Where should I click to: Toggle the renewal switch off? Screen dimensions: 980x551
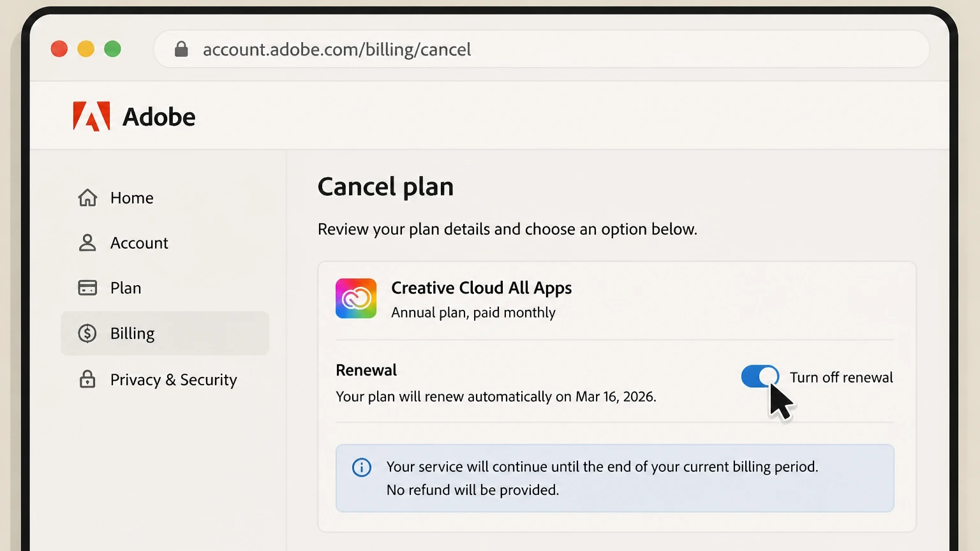pyautogui.click(x=760, y=376)
